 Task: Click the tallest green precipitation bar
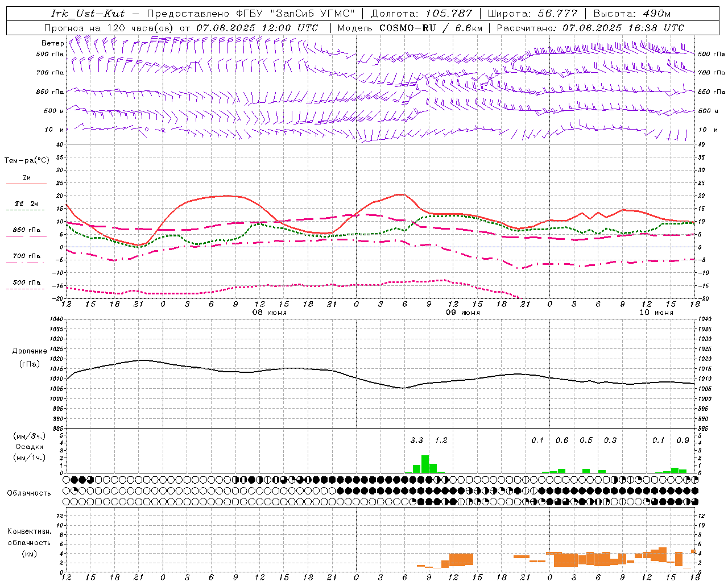pyautogui.click(x=425, y=464)
